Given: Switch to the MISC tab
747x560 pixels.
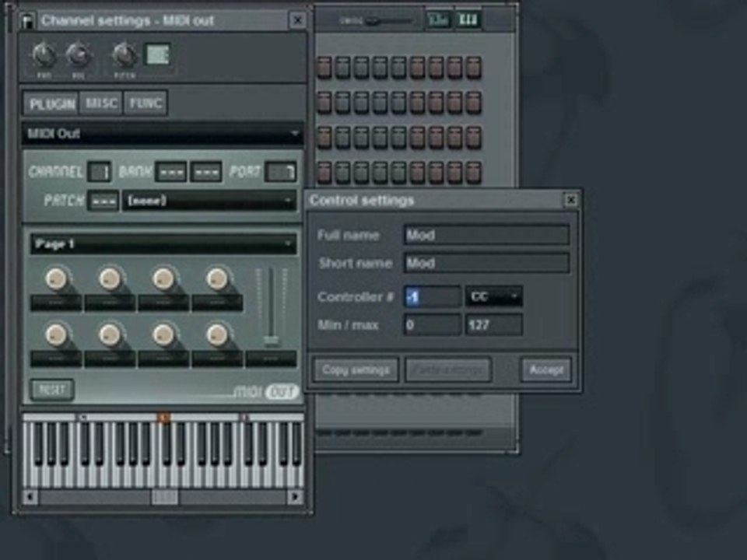Looking at the screenshot, I should pyautogui.click(x=101, y=103).
